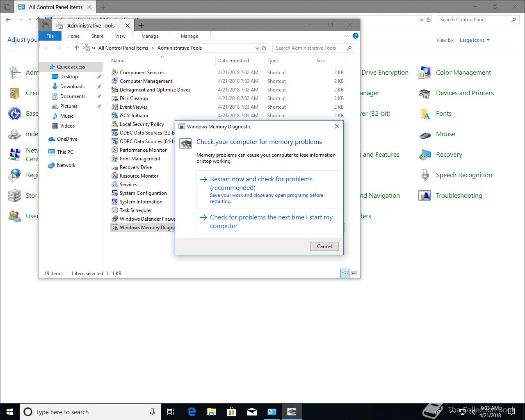Select the Windows Defender Firewall icon
Screen dimensions: 525x420
tap(115, 219)
